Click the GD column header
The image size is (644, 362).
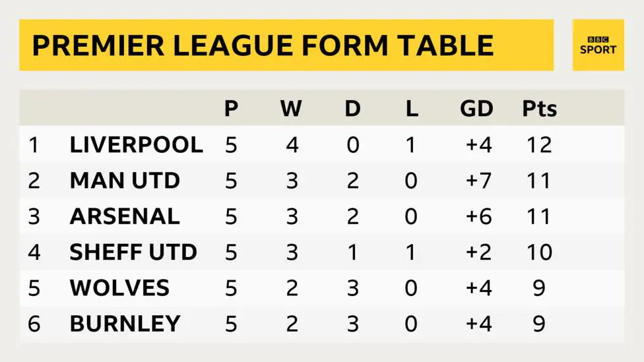point(476,108)
